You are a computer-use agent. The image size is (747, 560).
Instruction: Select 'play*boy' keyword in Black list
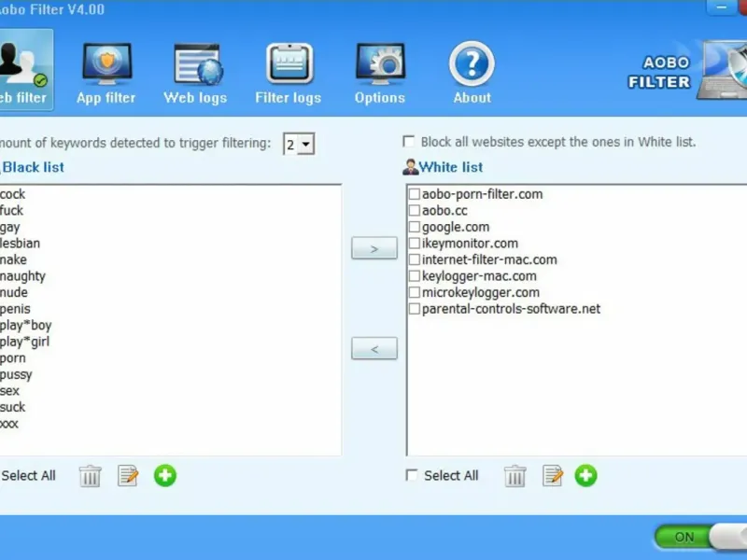tap(26, 326)
